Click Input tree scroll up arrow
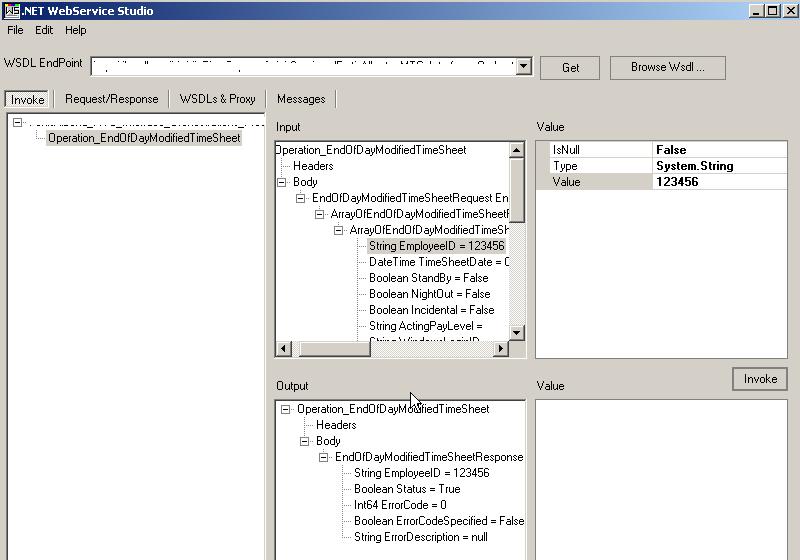The height and width of the screenshot is (560, 800). pyautogui.click(x=516, y=150)
